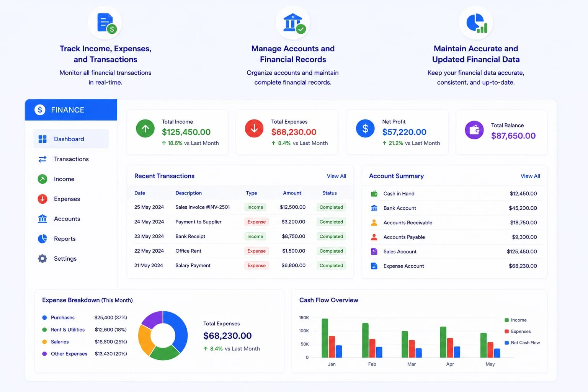This screenshot has width=588, height=392.
Task: Click the green Jan income bar
Action: click(325, 338)
